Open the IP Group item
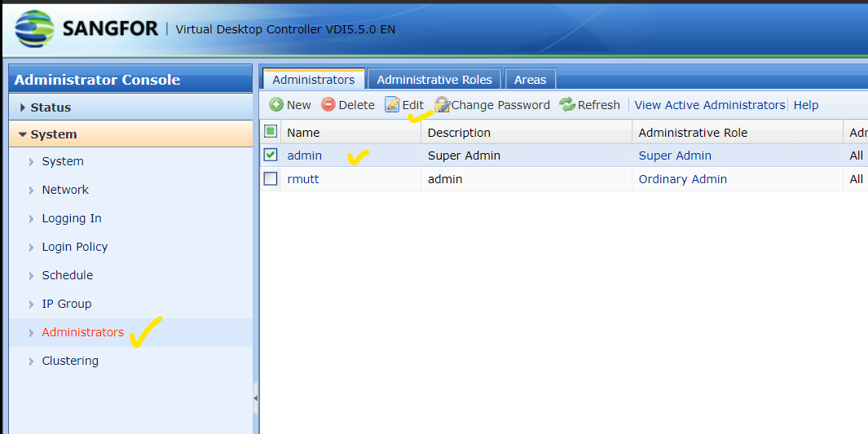Screen dimensions: 868x434 [x=67, y=304]
